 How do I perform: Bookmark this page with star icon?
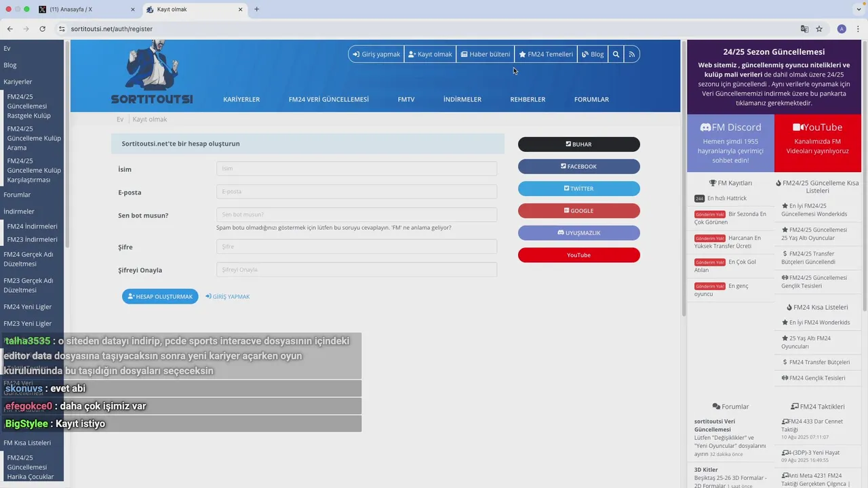pos(819,29)
